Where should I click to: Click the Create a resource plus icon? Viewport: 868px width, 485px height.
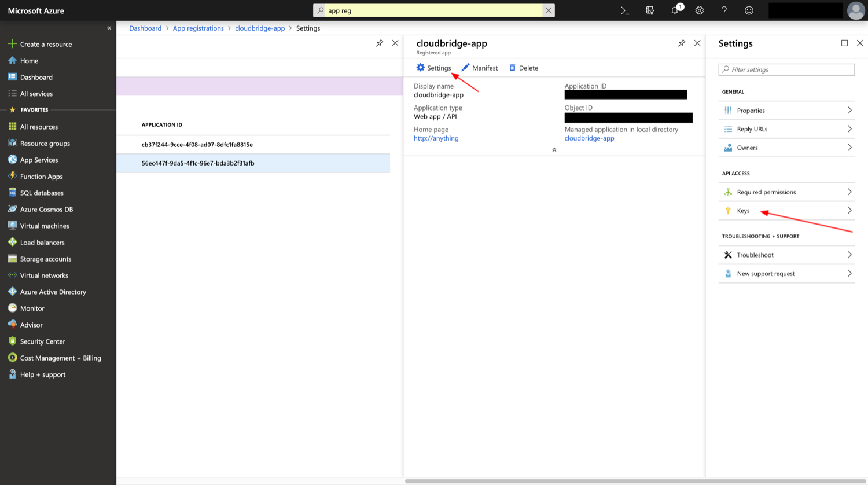12,43
